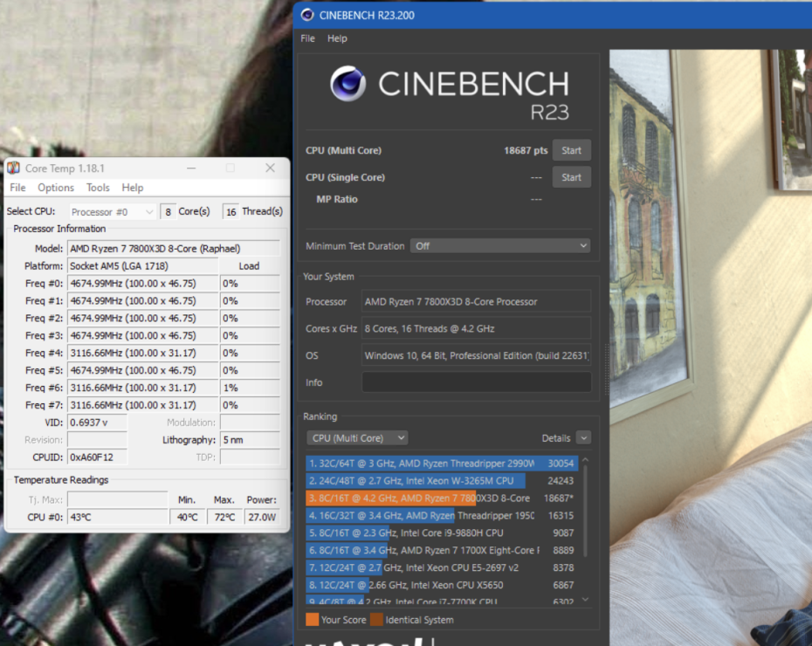The image size is (812, 646).
Task: Open the Tools menu in Core Temp
Action: point(98,188)
